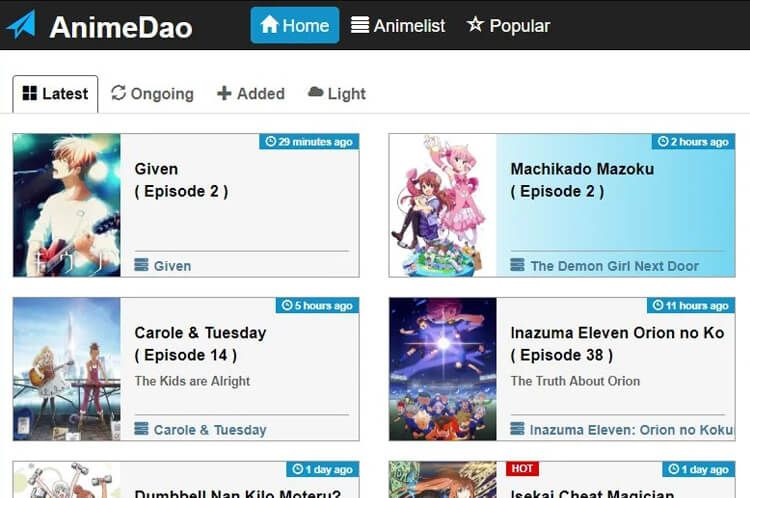Screen dimensions: 760x517
Task: Open Carole & Tuesday Episode 14 link
Action: click(200, 344)
